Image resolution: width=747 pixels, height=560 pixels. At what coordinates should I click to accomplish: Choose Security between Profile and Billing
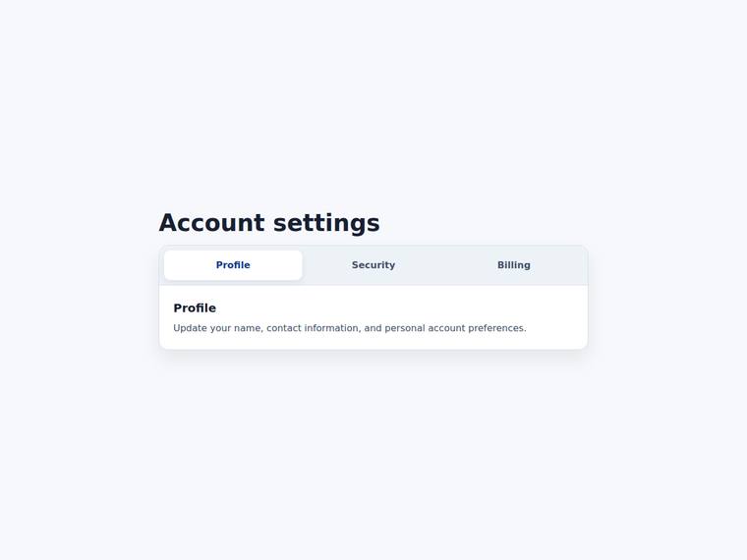click(x=373, y=265)
